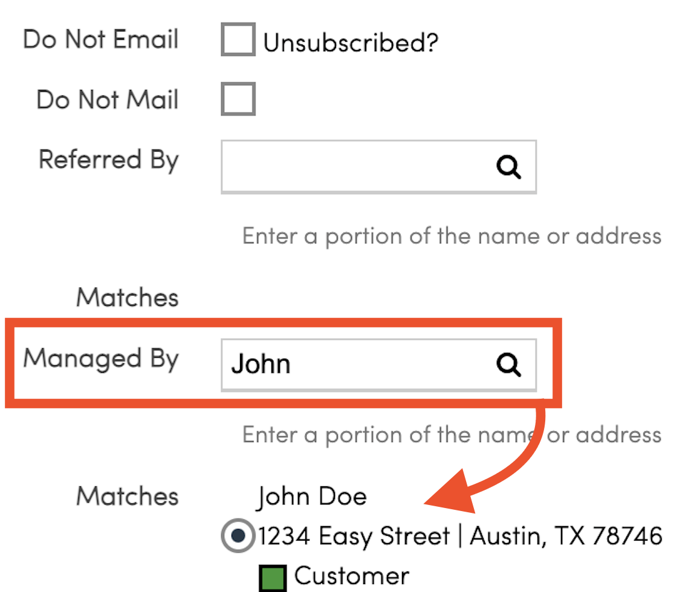Click the Do Not Mail label
The width and height of the screenshot is (700, 592).
[107, 99]
